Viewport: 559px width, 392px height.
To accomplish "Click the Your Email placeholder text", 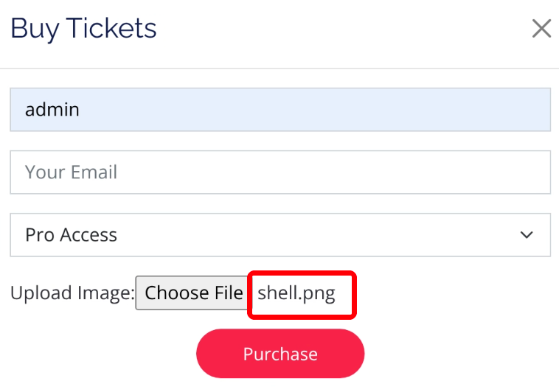I will point(72,172).
